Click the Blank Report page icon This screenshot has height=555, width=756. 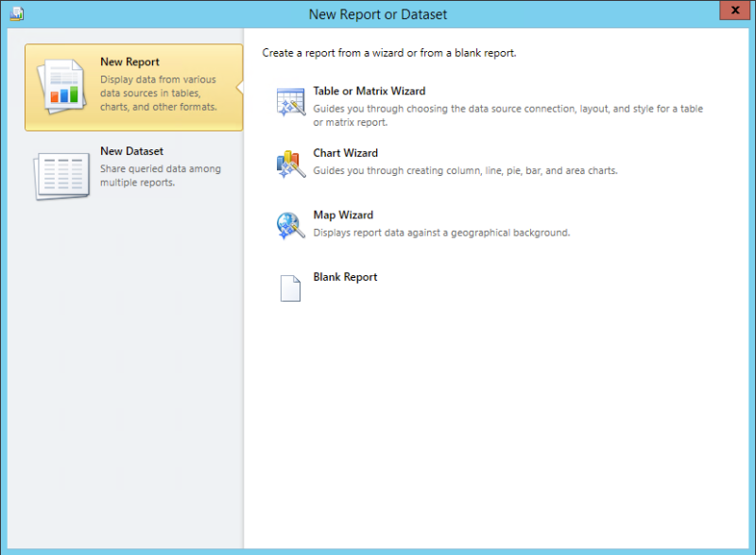point(290,286)
